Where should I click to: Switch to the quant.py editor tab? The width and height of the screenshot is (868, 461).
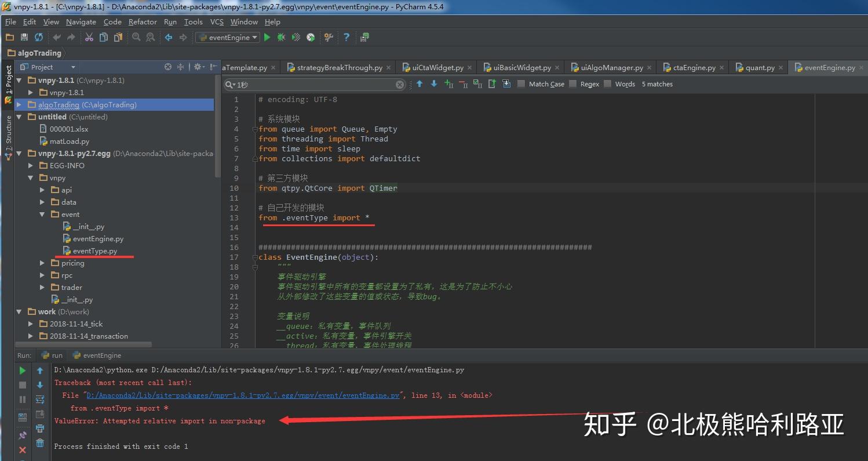point(760,68)
